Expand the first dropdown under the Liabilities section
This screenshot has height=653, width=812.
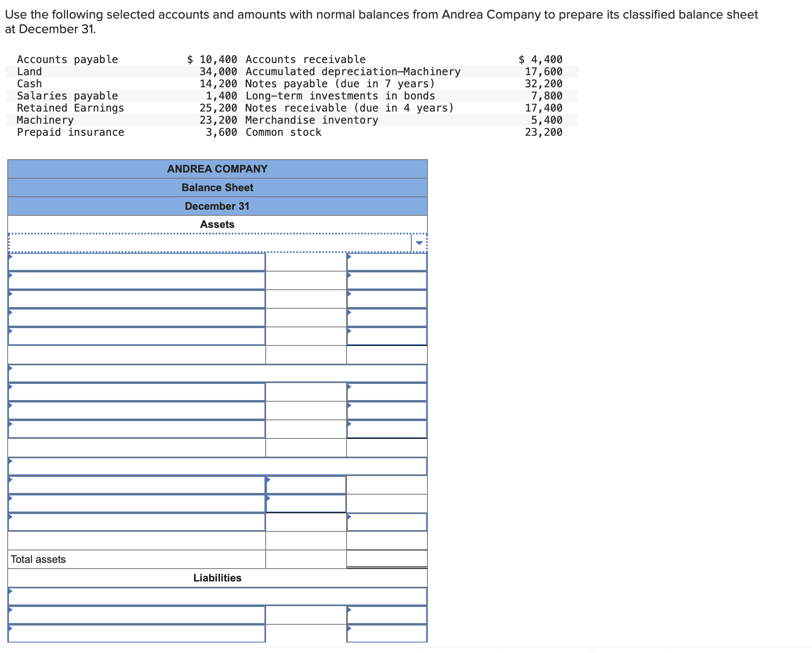coord(218,596)
